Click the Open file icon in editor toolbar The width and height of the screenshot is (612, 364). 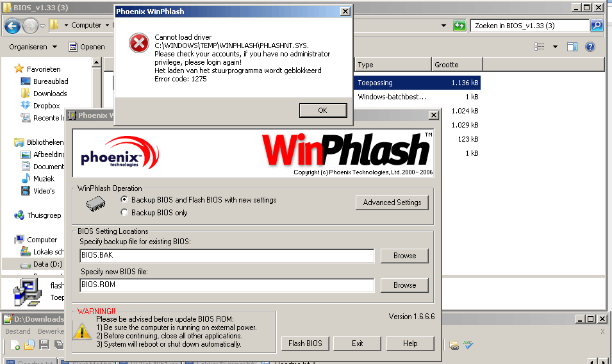click(x=29, y=345)
